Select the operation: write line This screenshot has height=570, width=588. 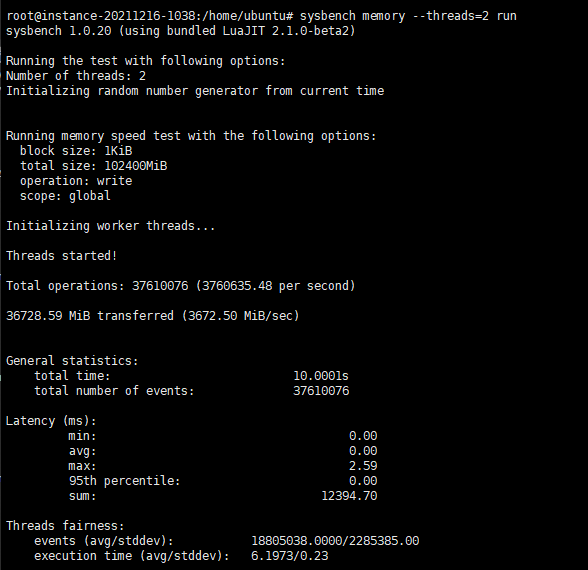coord(76,181)
